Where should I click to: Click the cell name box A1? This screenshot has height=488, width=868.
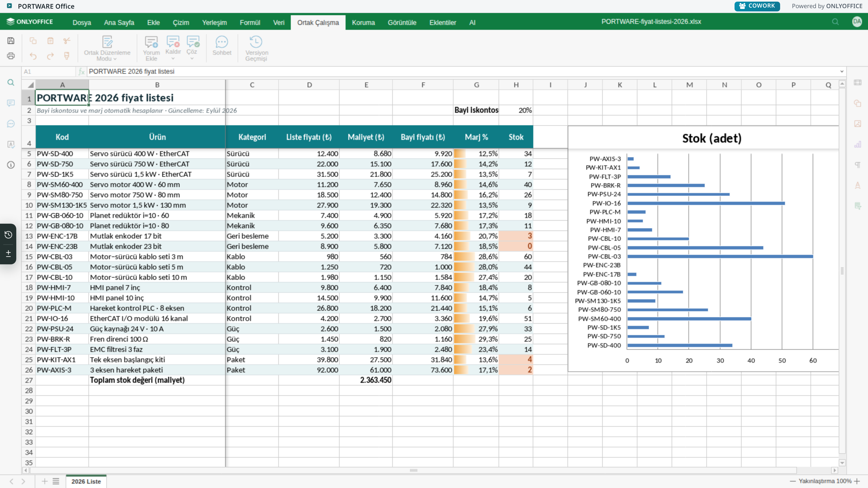pyautogui.click(x=49, y=71)
